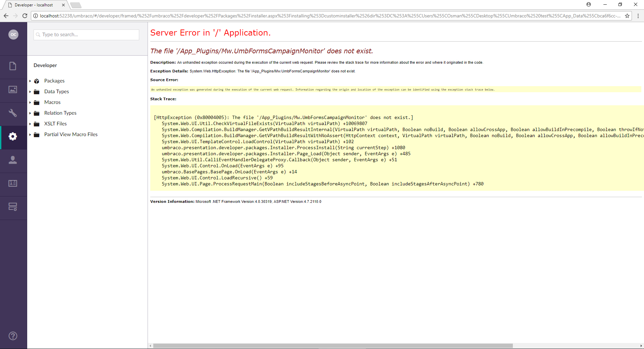This screenshot has height=349, width=644.
Task: Click the scrollbar left arrow
Action: (x=151, y=346)
